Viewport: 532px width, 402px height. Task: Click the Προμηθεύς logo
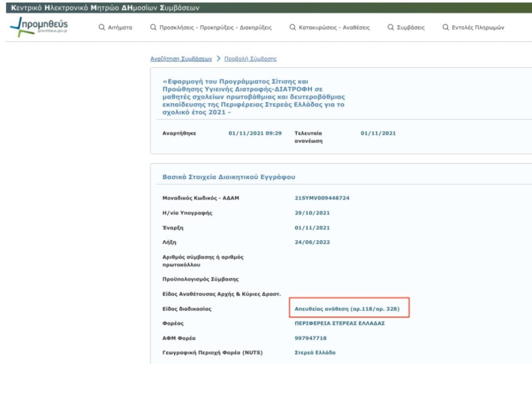(x=39, y=27)
